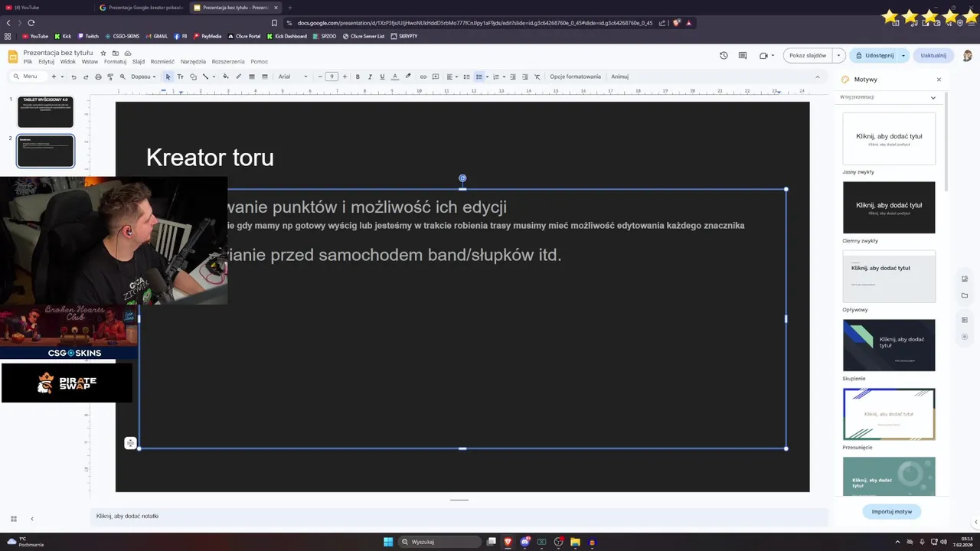Click the Importuj motyw button
The image size is (980, 551).
892,511
